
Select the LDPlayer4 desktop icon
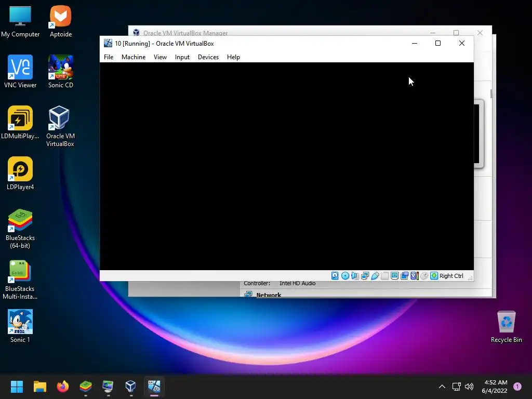click(20, 174)
